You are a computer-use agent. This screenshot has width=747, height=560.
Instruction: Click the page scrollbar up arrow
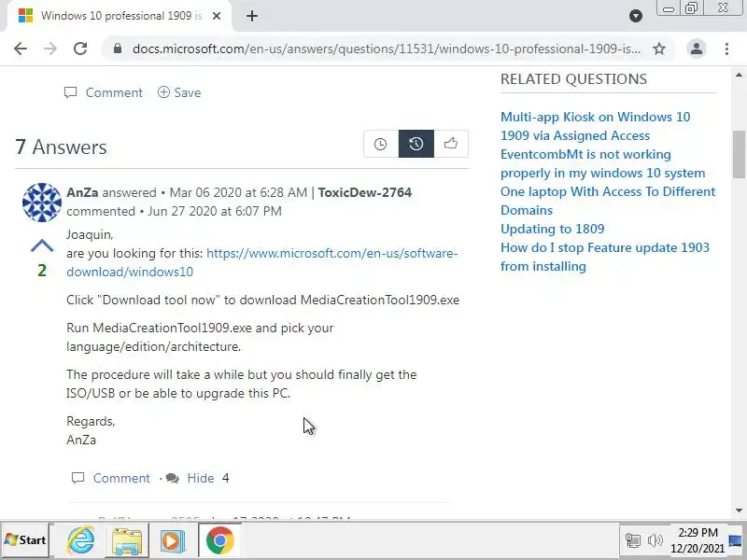(739, 75)
